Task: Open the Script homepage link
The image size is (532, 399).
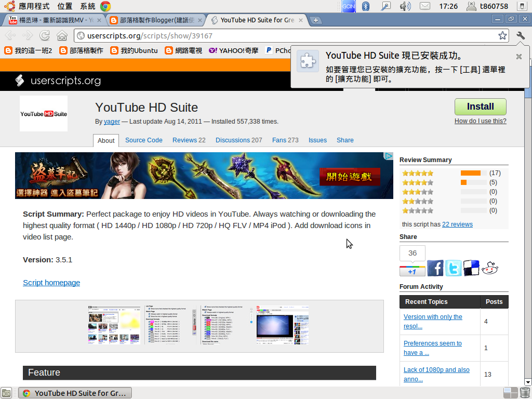Action: (51, 283)
